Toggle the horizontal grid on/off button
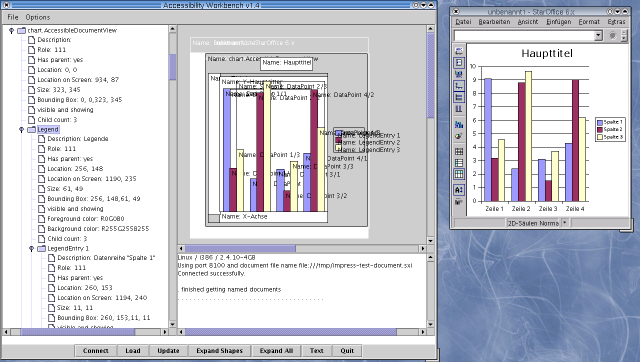The width and height of the screenshot is (640, 362). (459, 97)
